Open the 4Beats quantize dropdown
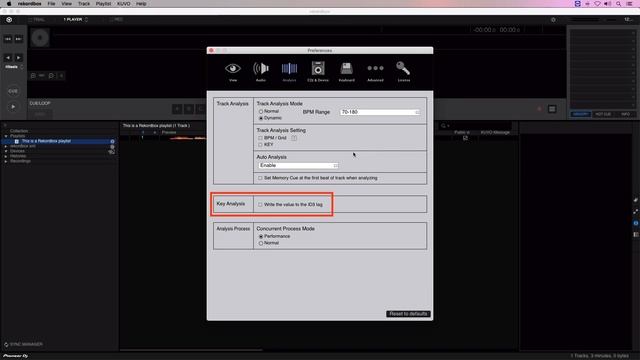Viewport: 640px width, 360px height. click(x=13, y=67)
